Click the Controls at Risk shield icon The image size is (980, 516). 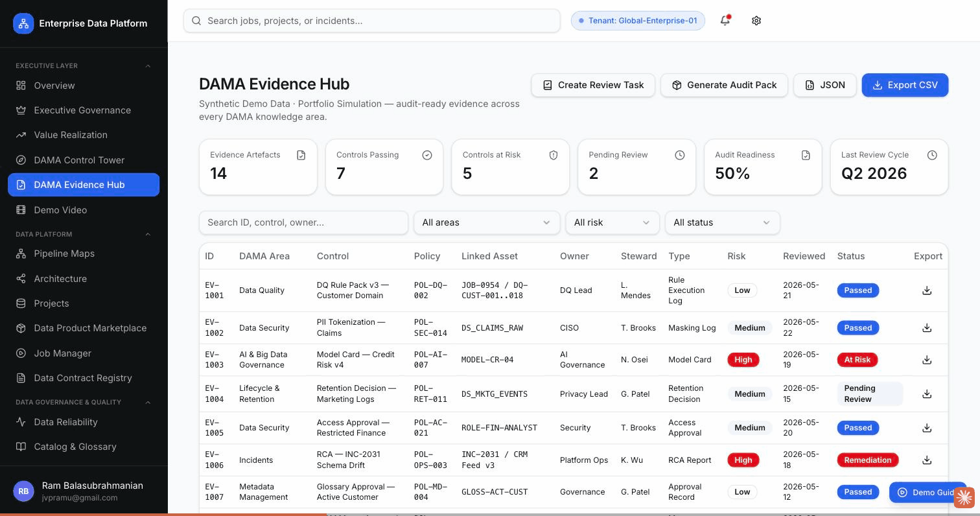554,155
